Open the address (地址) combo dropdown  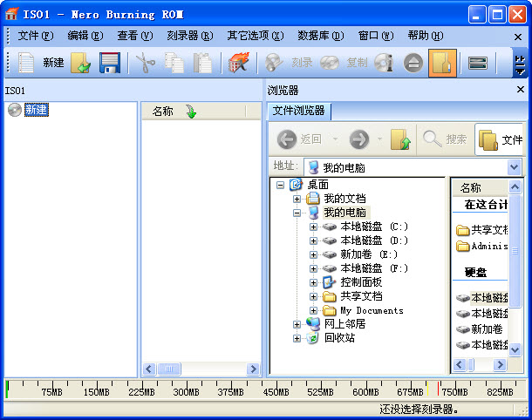tap(515, 167)
